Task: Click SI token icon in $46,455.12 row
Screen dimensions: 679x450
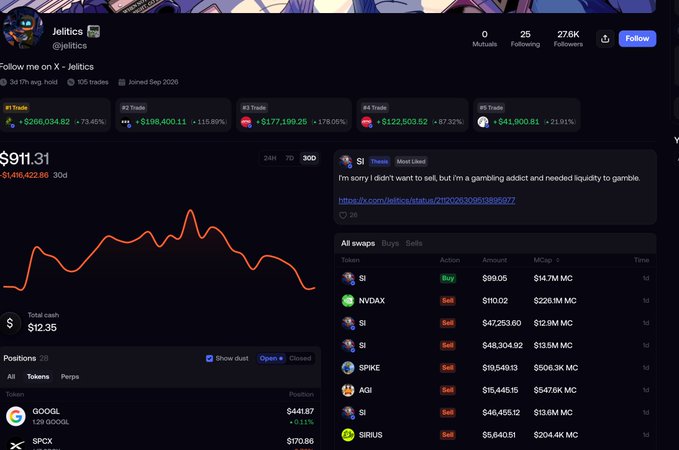Action: [x=348, y=412]
